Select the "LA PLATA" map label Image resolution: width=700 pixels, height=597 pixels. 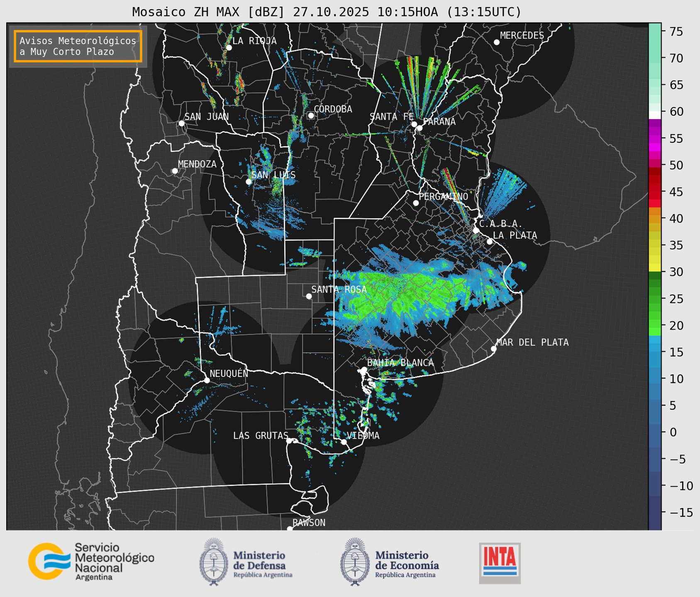515,235
